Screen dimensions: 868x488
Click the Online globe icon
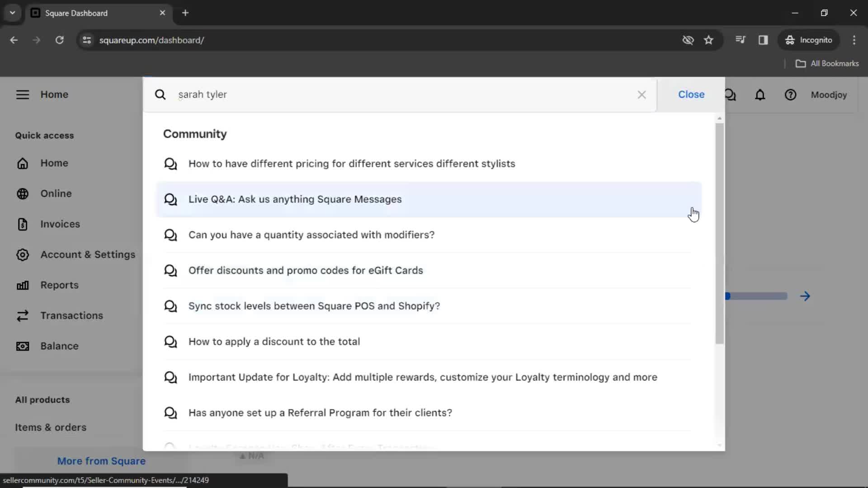[23, 193]
